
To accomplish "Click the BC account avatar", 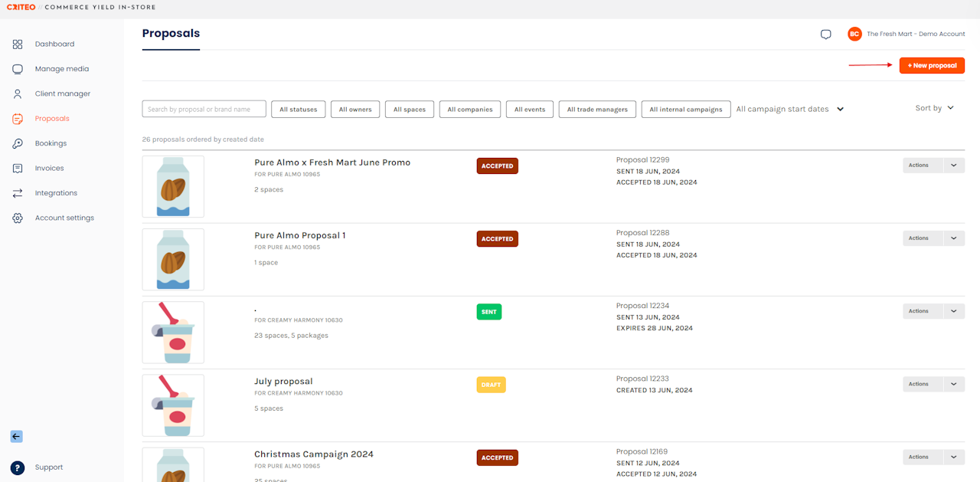I will (854, 34).
